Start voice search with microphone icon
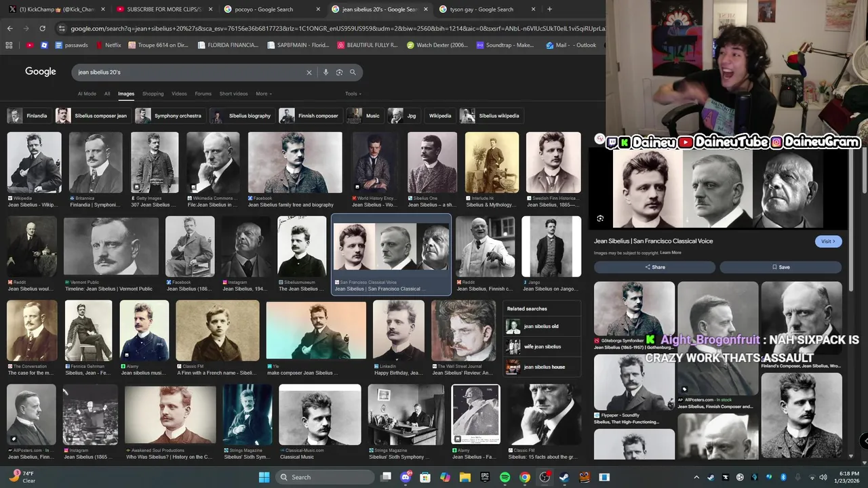The height and width of the screenshot is (488, 868). [x=325, y=73]
